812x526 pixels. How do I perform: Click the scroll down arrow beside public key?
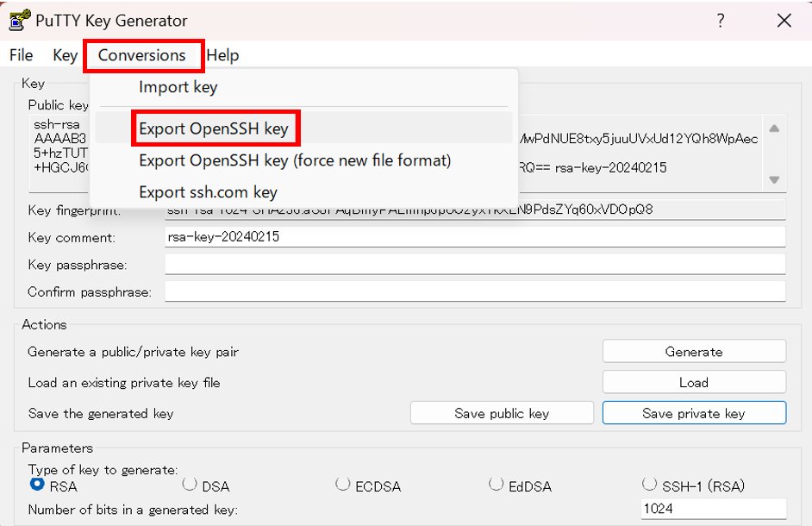coord(773,178)
